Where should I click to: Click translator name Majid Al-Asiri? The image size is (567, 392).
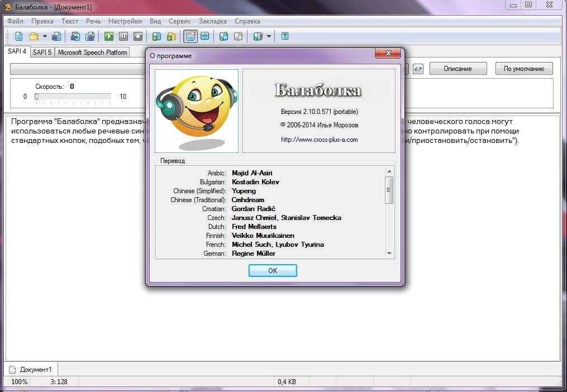tap(252, 173)
